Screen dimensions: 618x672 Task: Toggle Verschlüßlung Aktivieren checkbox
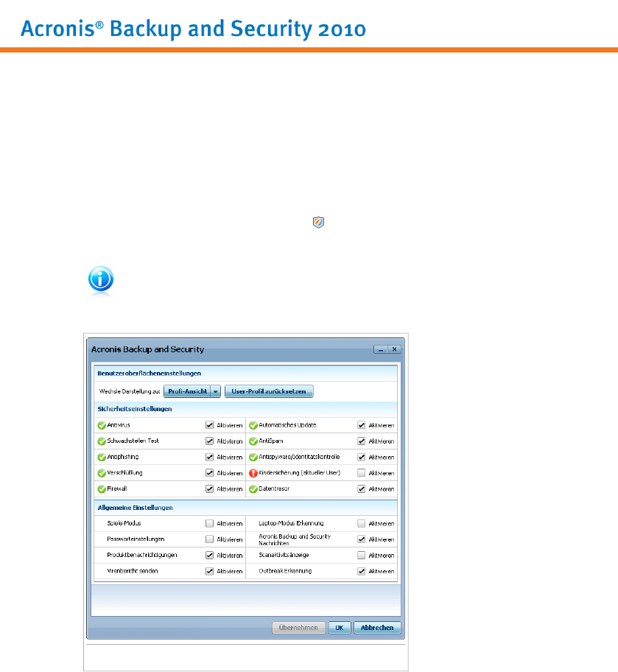(210, 473)
